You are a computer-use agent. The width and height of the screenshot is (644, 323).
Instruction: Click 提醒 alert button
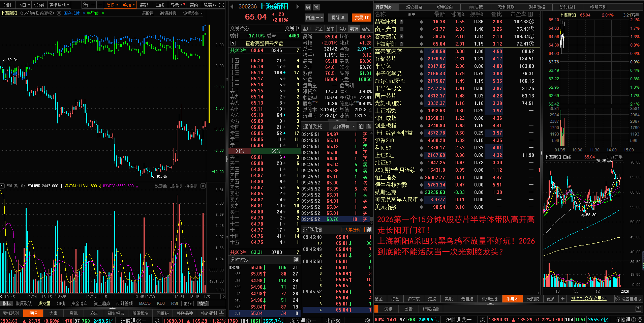click(x=338, y=18)
